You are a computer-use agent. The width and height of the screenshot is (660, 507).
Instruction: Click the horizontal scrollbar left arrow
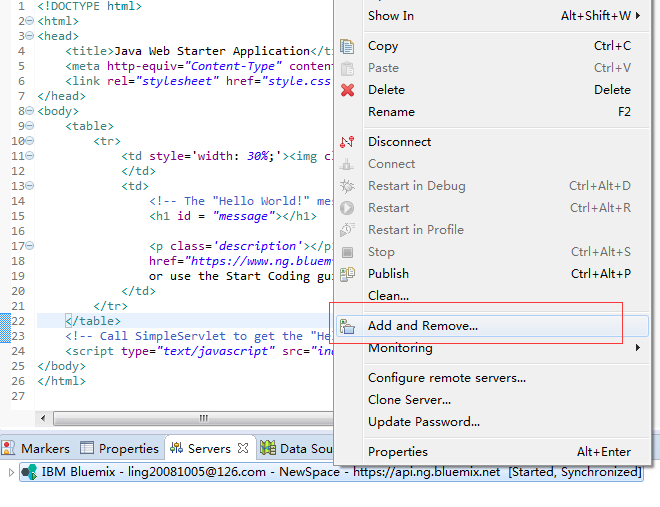pyautogui.click(x=43, y=418)
